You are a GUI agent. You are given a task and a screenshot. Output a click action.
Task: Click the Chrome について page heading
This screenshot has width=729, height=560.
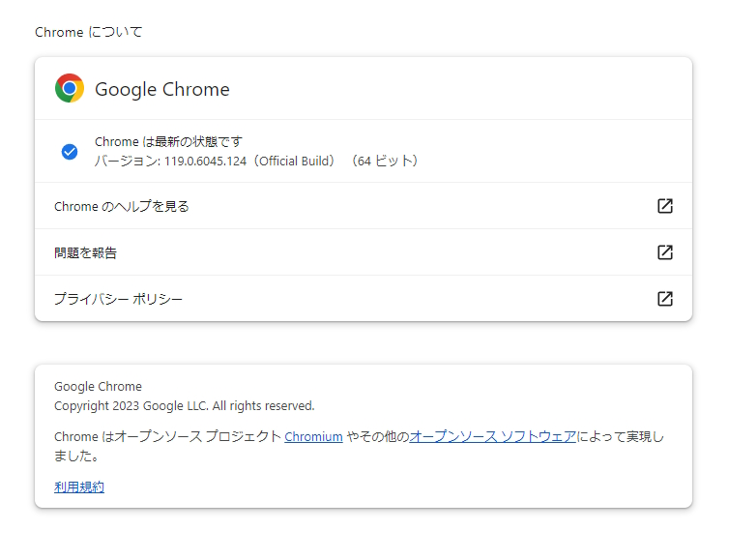point(88,32)
